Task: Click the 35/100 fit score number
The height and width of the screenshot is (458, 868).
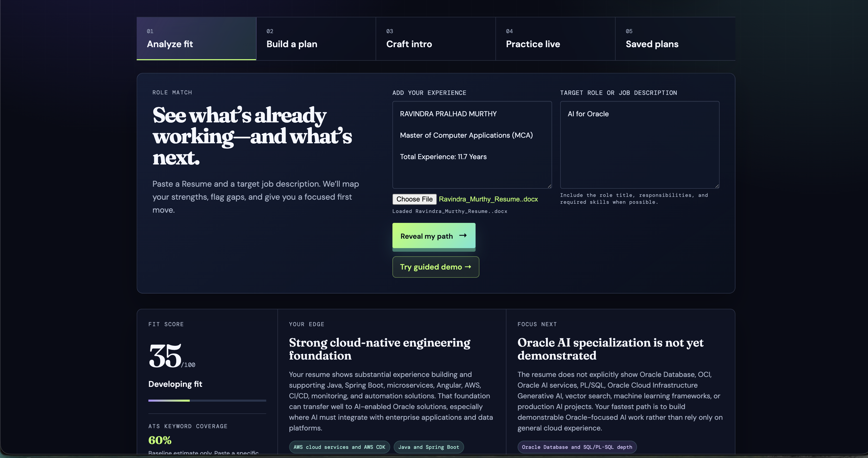Action: point(172,356)
